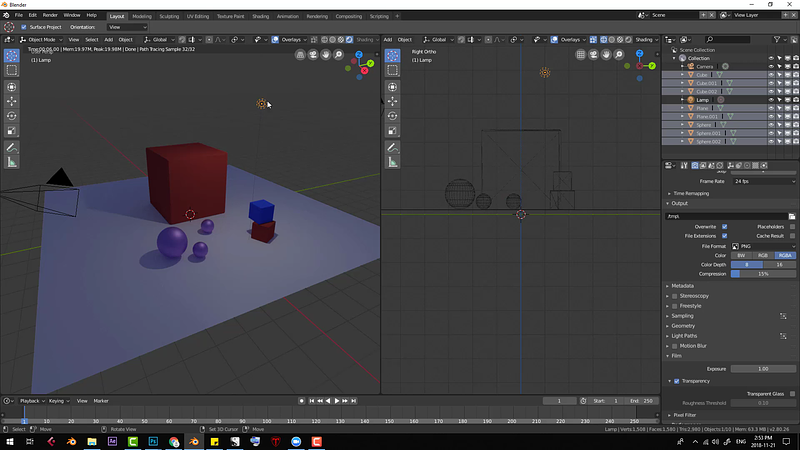The image size is (800, 450).
Task: Open the Orientation View dropdown
Action: [x=127, y=27]
